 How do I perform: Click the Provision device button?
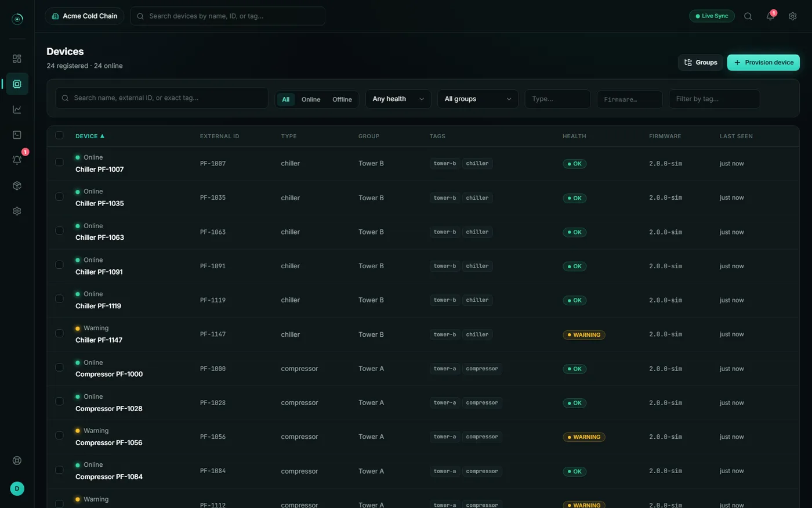click(763, 62)
